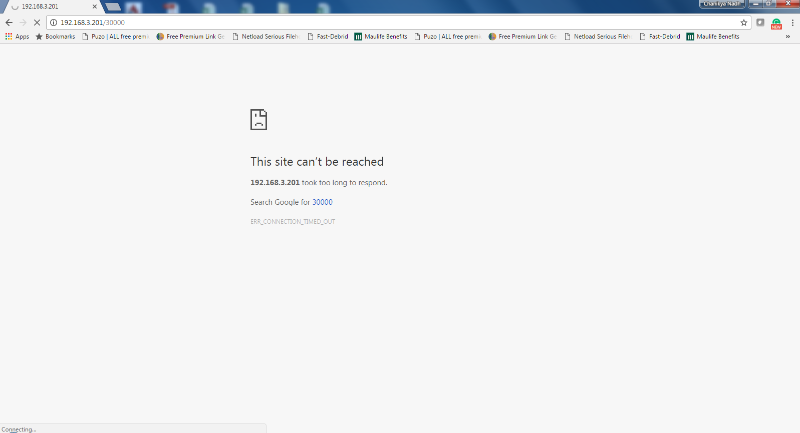Bookmark this page with the star icon
Screen dimensions: 800x433
pos(743,22)
